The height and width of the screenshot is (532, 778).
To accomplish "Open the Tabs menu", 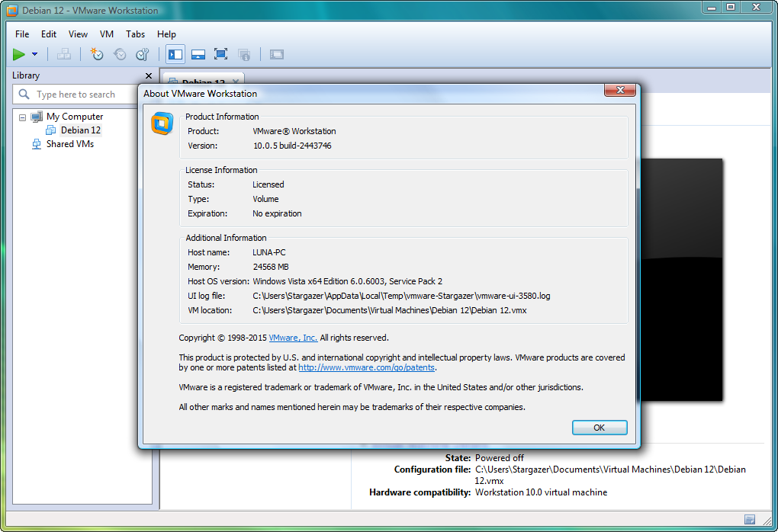I will (x=135, y=34).
